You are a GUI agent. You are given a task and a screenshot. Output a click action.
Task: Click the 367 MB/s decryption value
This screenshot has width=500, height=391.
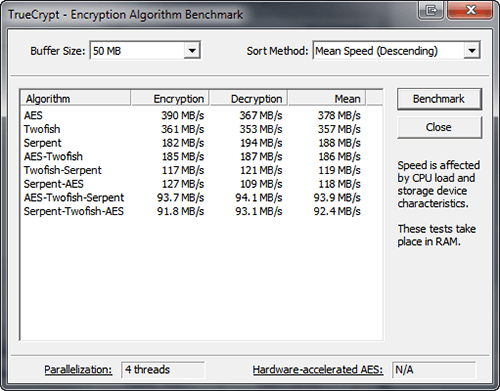[x=261, y=115]
